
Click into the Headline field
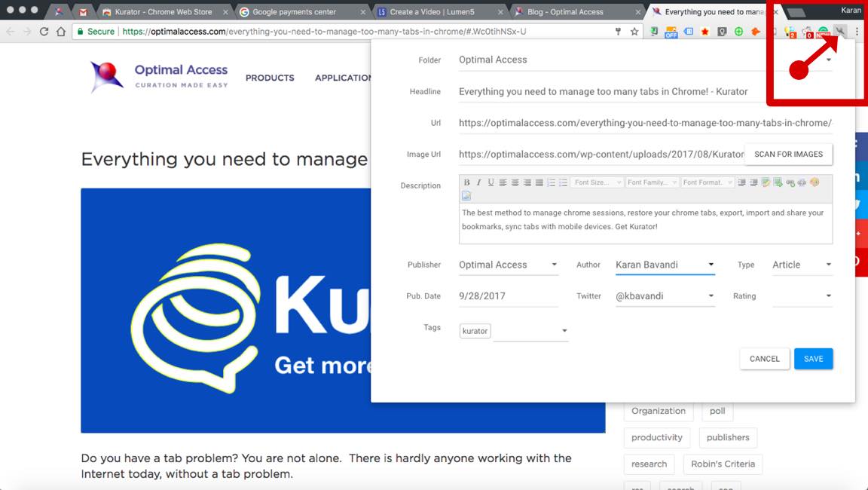646,92
